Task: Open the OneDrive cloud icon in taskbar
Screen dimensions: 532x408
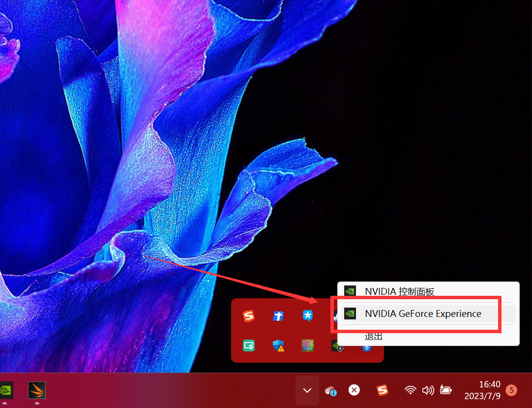Action: 330,391
